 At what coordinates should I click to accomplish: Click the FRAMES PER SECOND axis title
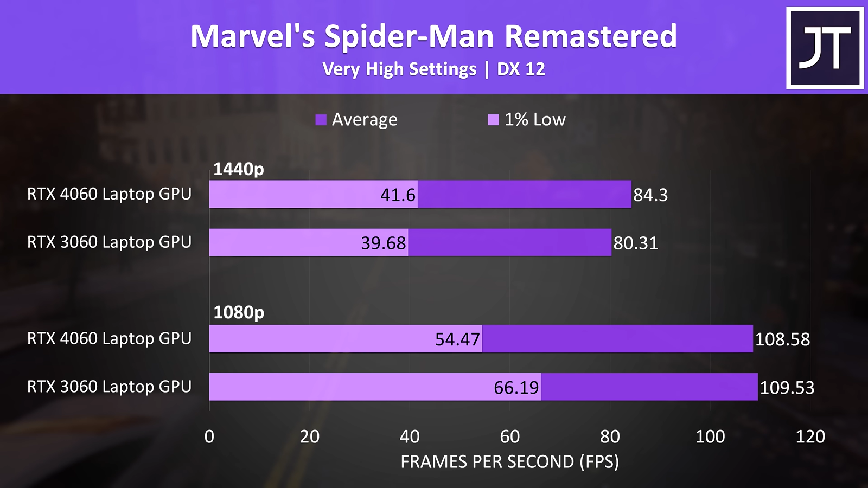pyautogui.click(x=509, y=461)
